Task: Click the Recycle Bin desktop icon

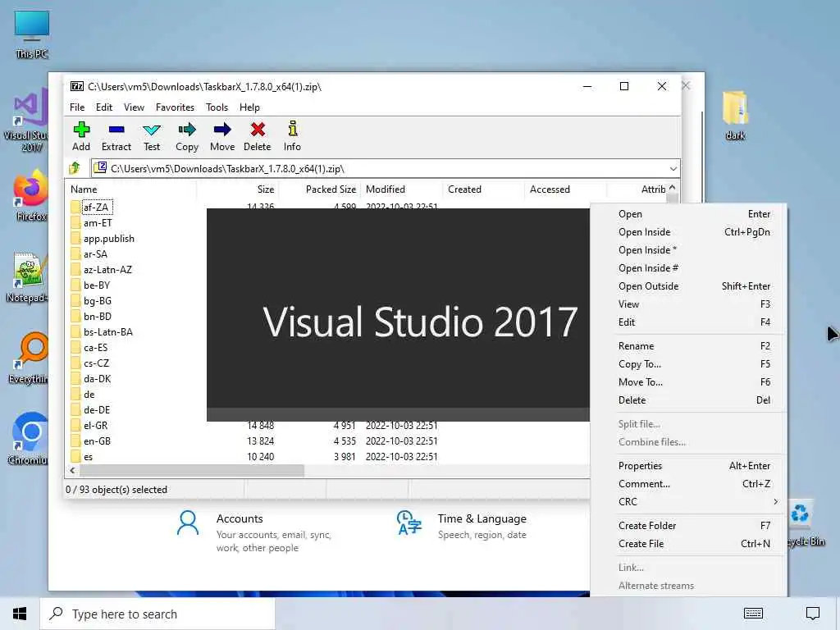Action: (806, 523)
